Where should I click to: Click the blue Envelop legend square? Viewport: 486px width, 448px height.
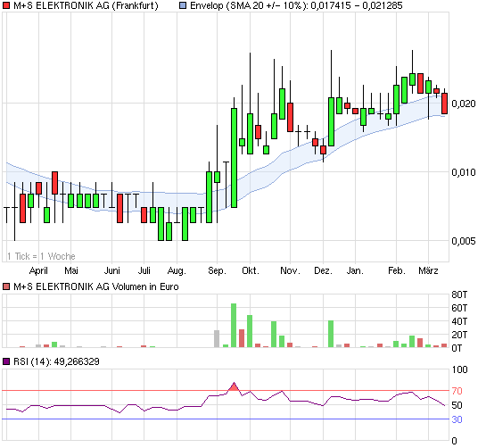pos(183,5)
